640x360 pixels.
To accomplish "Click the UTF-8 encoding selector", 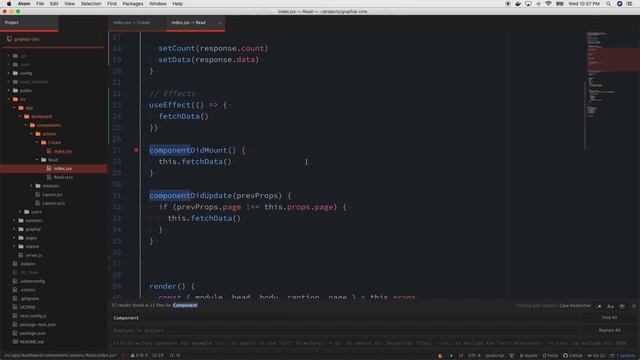I will click(x=474, y=356).
